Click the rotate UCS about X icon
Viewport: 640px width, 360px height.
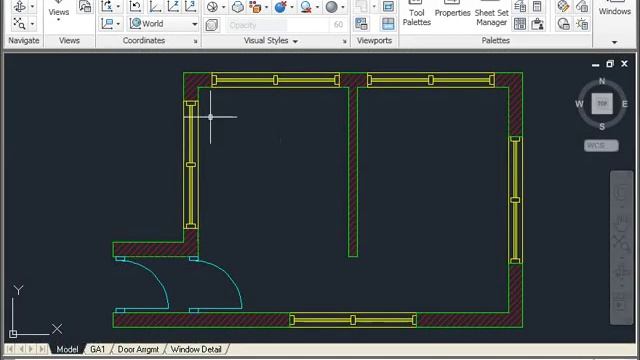click(107, 6)
